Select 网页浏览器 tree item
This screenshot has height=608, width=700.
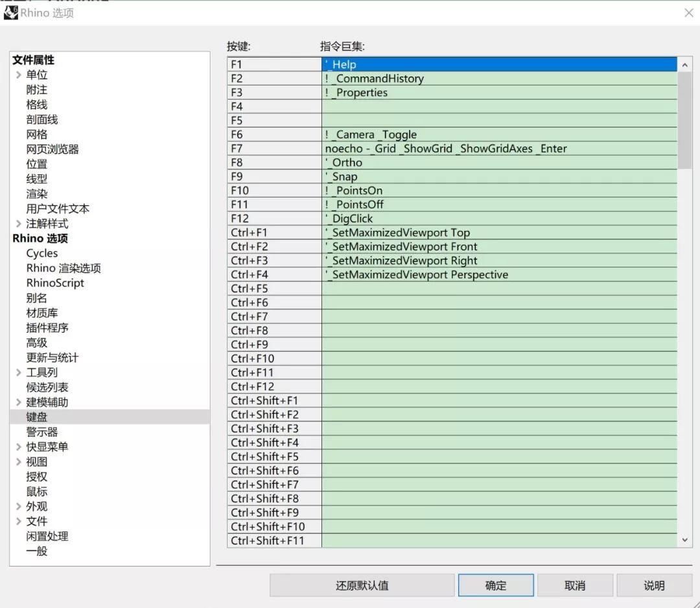click(x=52, y=149)
